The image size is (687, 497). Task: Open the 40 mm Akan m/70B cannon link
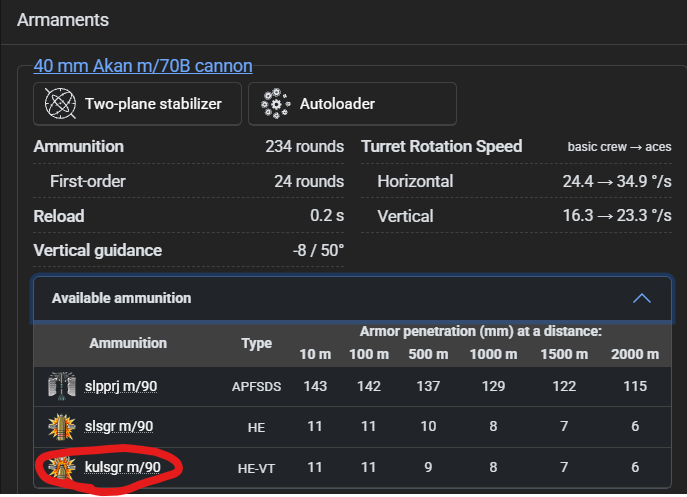pyautogui.click(x=143, y=66)
